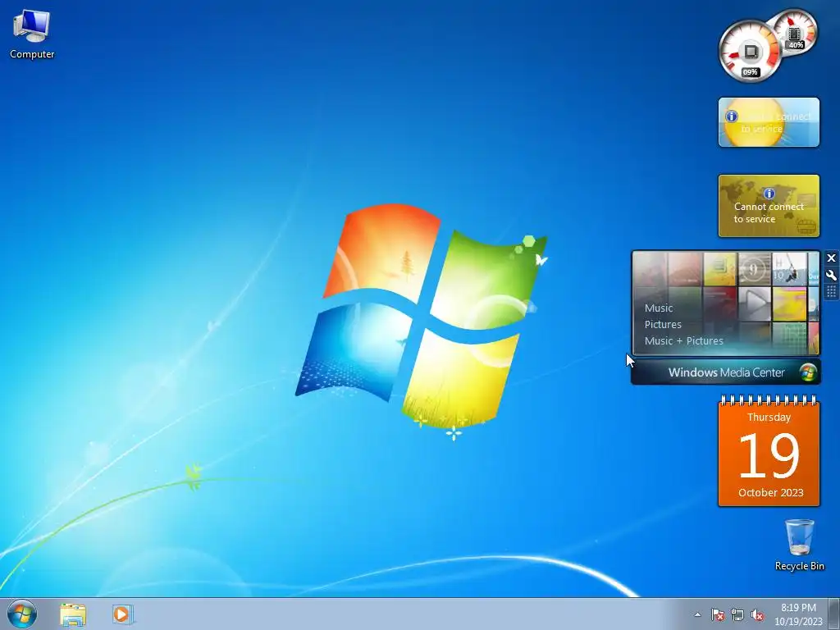The image size is (840, 630).
Task: Open the taskbar clock showing 8:19 PM
Action: tap(798, 608)
